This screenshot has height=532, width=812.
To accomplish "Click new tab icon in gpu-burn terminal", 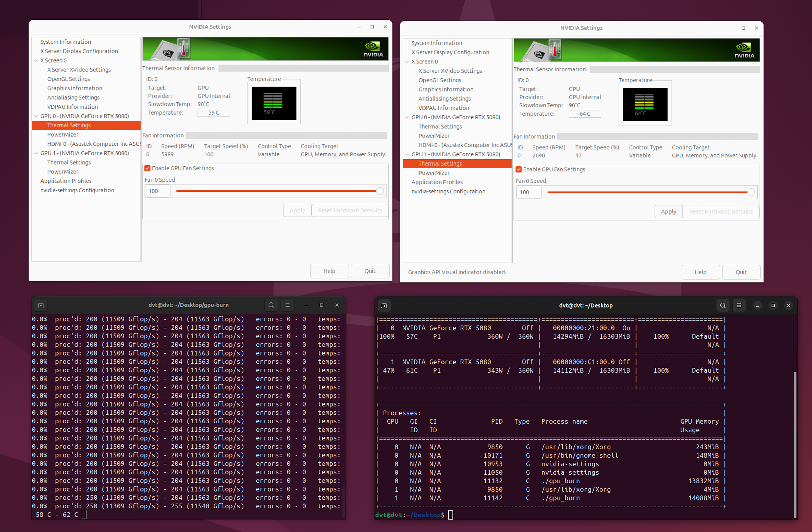I will tap(41, 305).
